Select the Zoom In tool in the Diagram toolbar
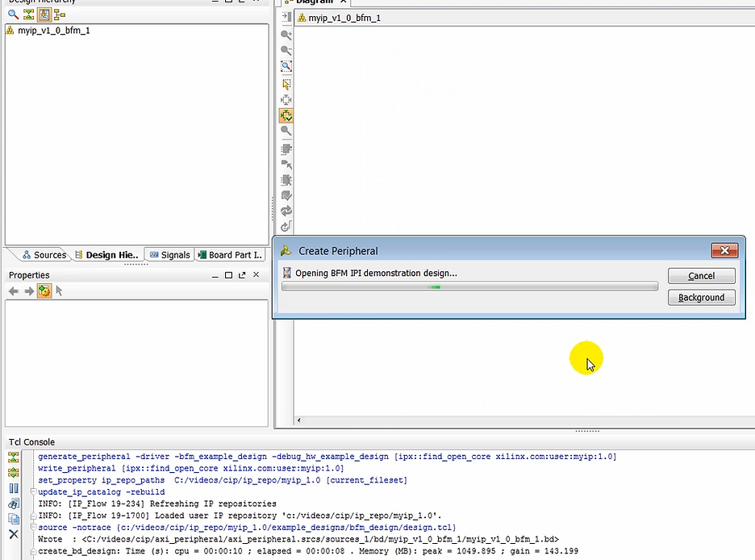The image size is (755, 560). point(286,34)
